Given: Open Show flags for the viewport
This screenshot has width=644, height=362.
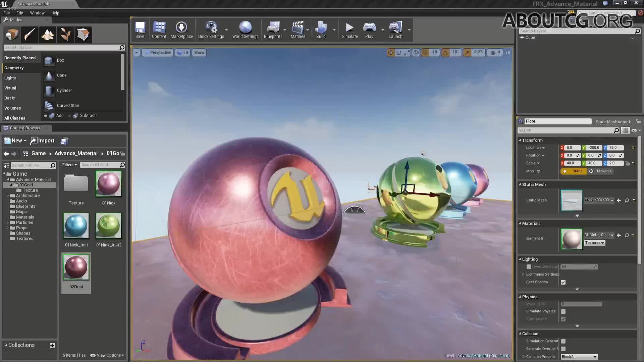Looking at the screenshot, I should [199, 53].
